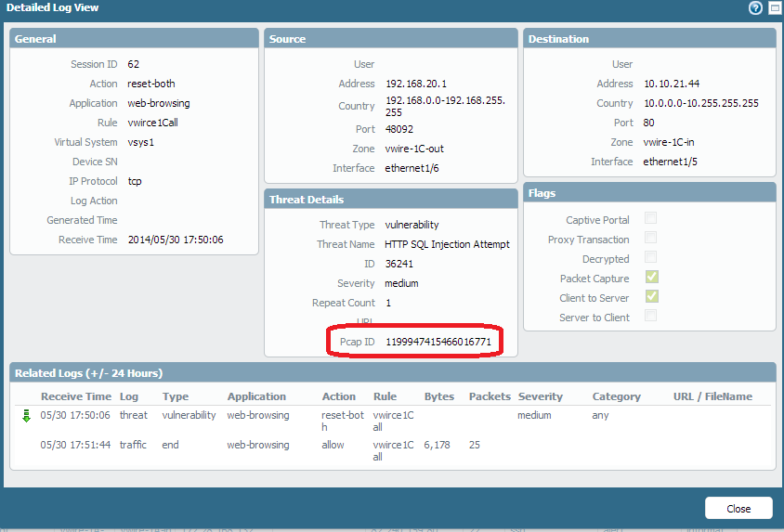Click the General panel header
This screenshot has width=784, height=532.
click(134, 38)
